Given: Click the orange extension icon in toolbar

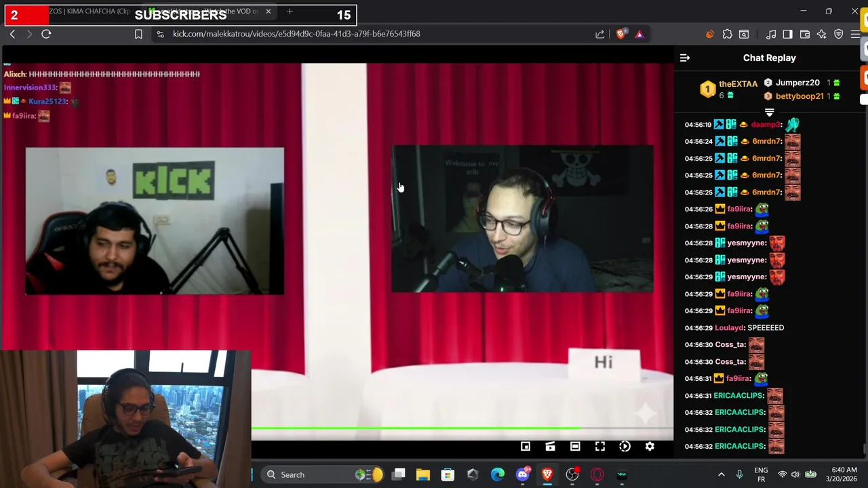Looking at the screenshot, I should coord(710,34).
